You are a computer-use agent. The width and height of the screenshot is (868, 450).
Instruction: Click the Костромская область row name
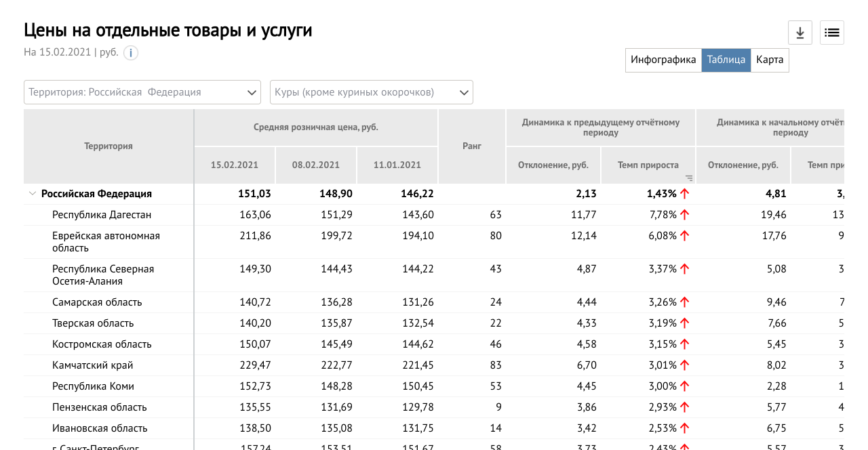click(102, 344)
